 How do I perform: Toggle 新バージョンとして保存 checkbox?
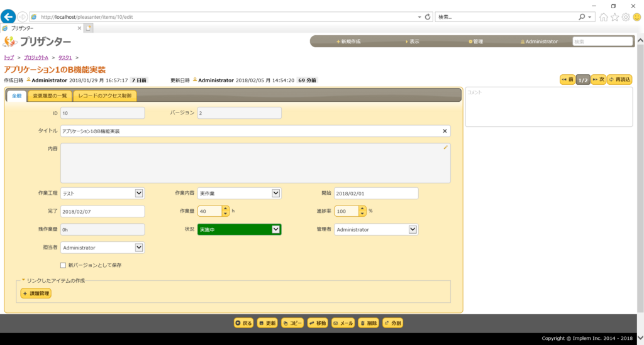click(64, 265)
